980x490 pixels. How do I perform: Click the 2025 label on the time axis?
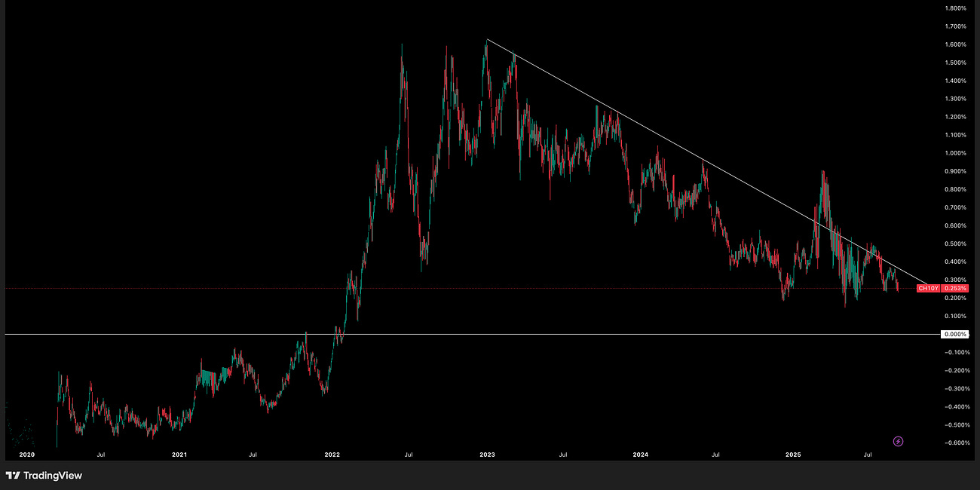pos(792,455)
